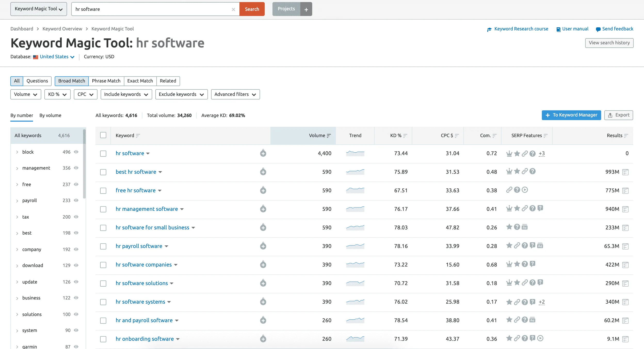Sort by KD % column sort icon
The width and height of the screenshot is (644, 349).
(405, 136)
